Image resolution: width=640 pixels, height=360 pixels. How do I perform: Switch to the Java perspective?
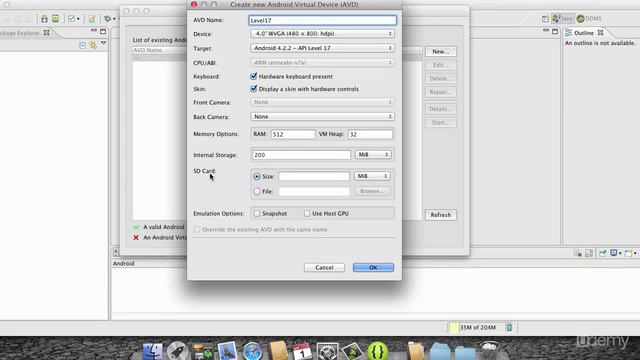(x=562, y=18)
